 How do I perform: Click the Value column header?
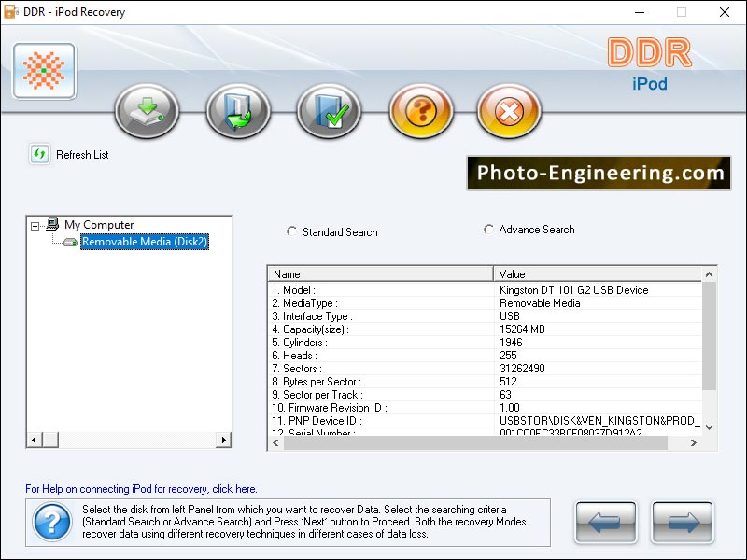point(598,273)
